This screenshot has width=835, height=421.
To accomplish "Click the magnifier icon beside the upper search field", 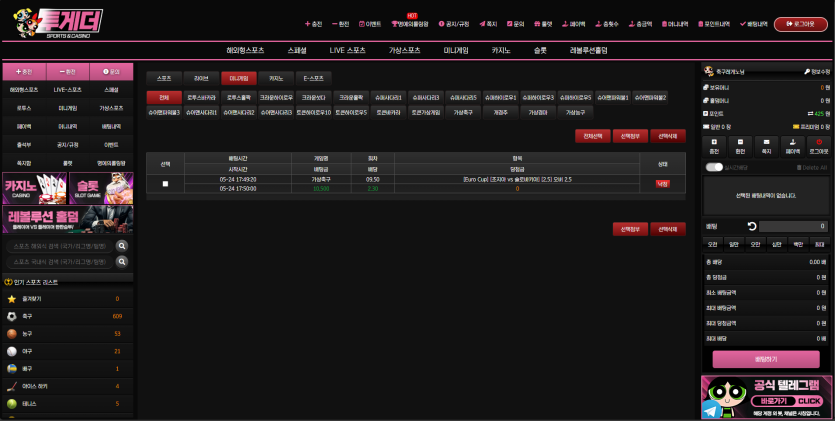I will tap(122, 245).
